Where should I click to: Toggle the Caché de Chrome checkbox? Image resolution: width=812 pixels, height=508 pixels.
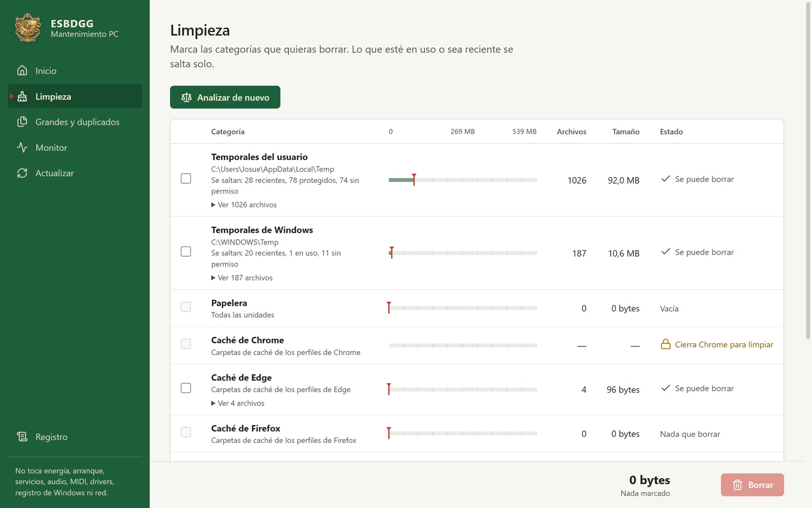(x=186, y=344)
